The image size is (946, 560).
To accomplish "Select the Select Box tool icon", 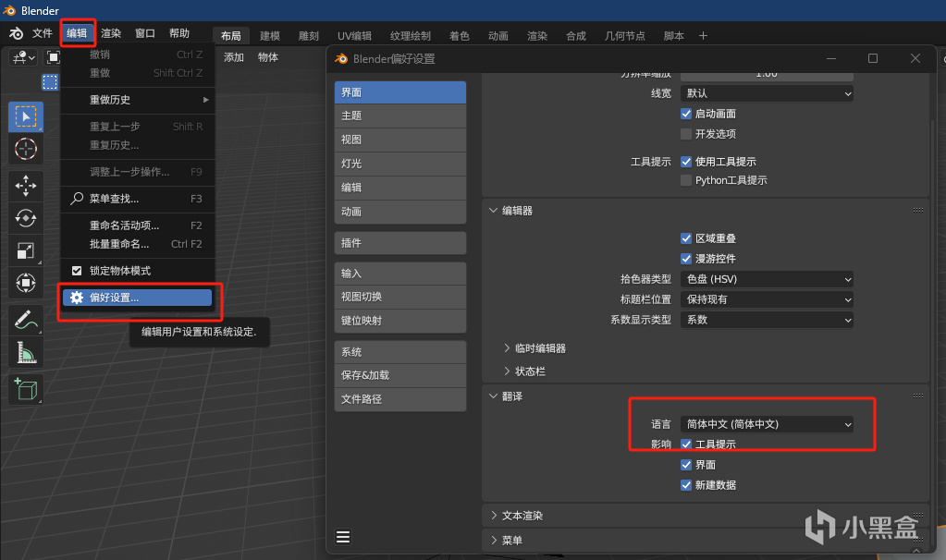I will click(x=25, y=116).
